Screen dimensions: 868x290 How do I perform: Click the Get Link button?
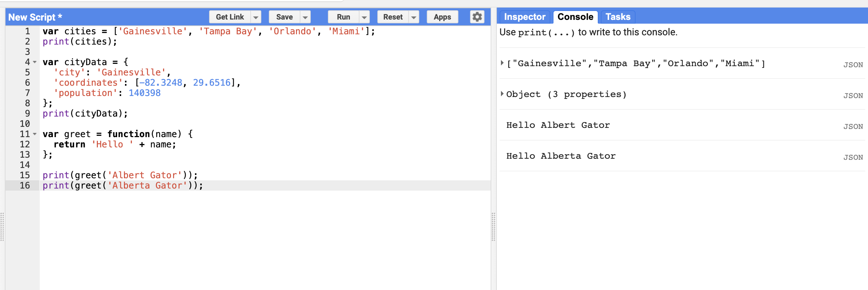tap(230, 17)
